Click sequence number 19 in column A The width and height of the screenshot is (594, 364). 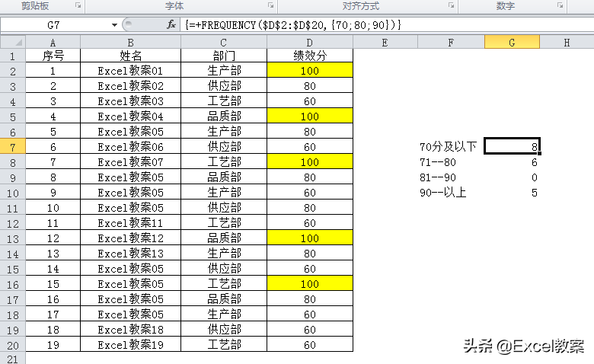point(53,345)
